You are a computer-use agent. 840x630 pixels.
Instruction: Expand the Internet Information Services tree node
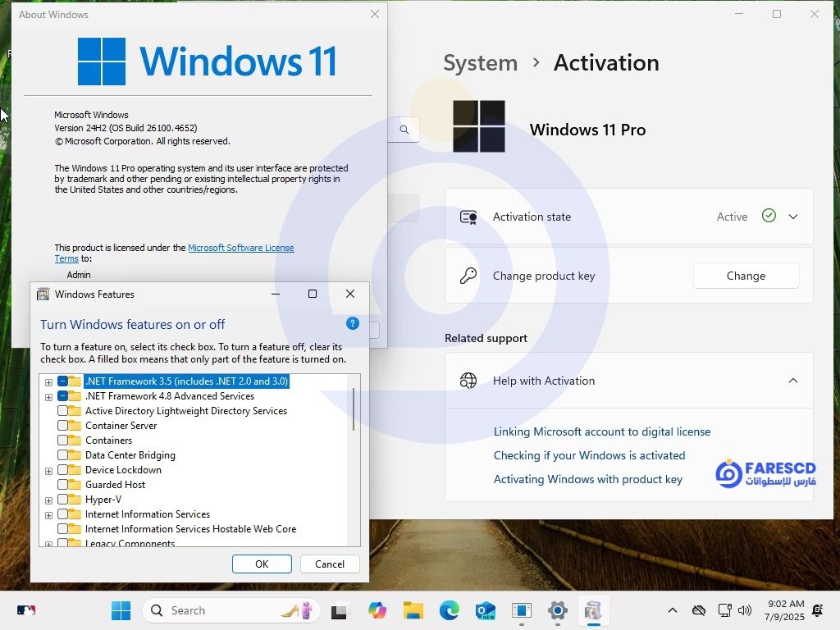click(48, 515)
